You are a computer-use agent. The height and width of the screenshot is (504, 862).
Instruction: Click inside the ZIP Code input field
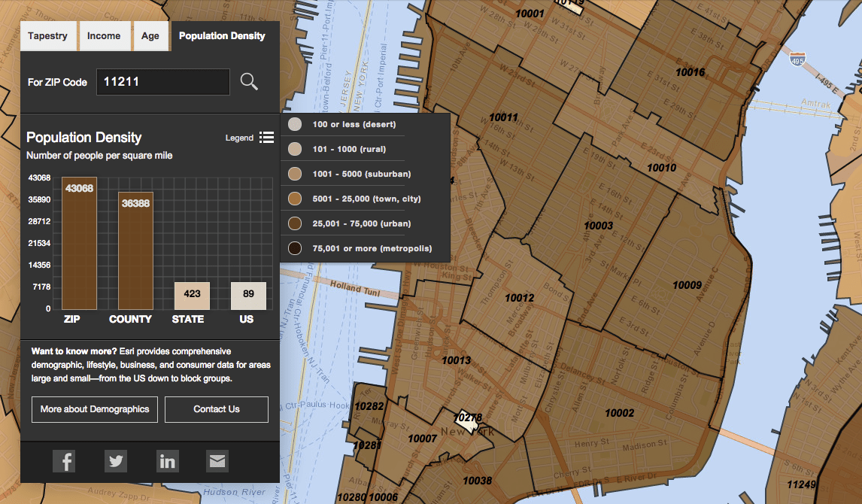[162, 82]
